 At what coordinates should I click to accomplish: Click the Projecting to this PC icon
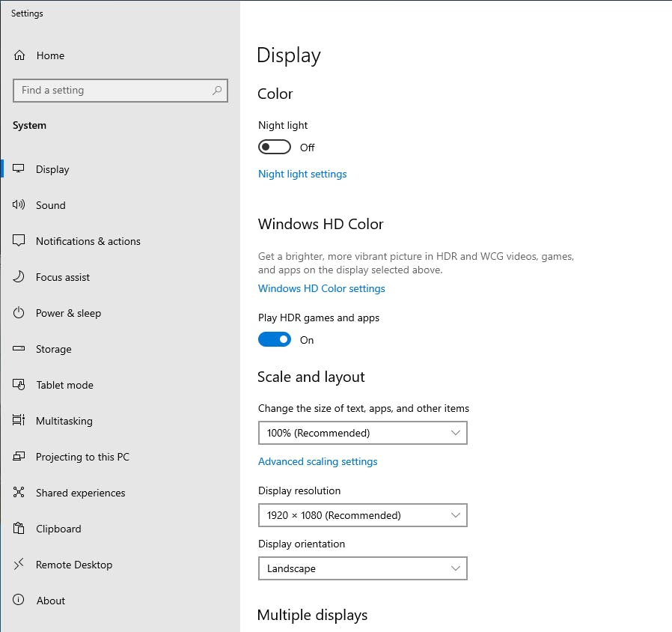(x=19, y=456)
